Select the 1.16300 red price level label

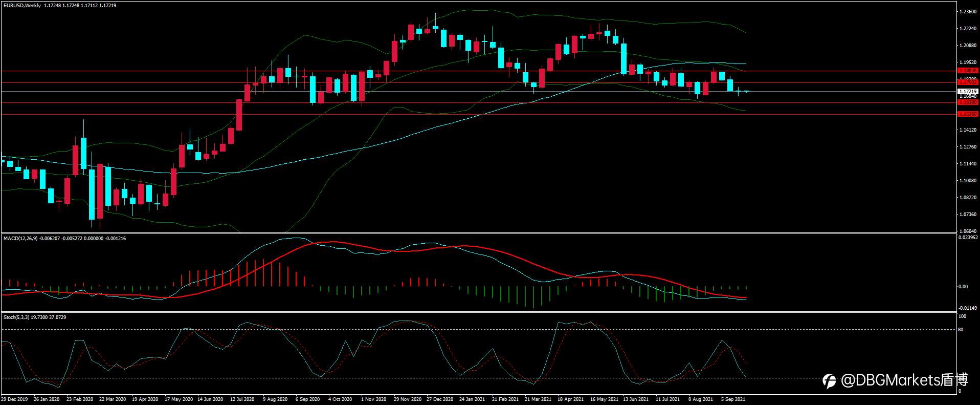[x=968, y=102]
